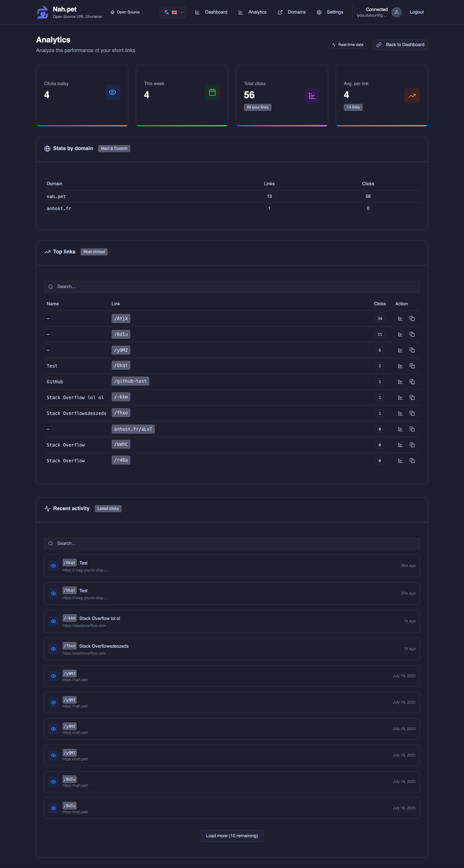
Task: Copy the /fhxo link
Action: [x=412, y=413]
